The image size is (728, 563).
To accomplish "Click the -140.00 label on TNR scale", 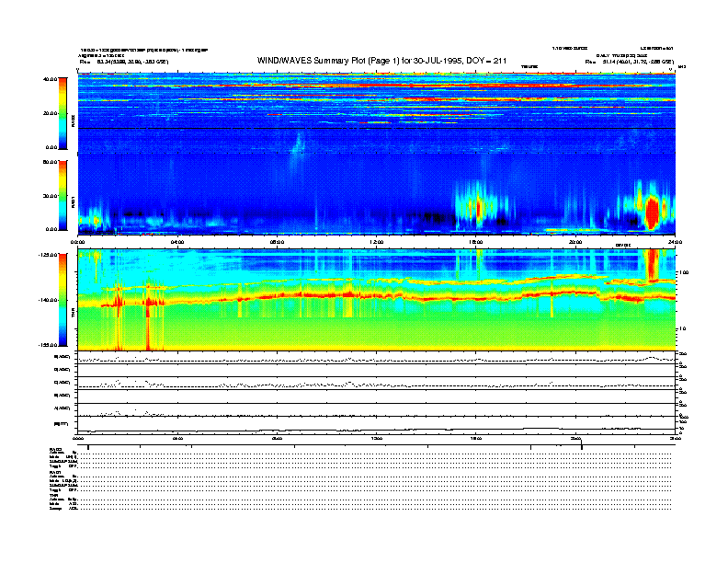I will pos(48,300).
